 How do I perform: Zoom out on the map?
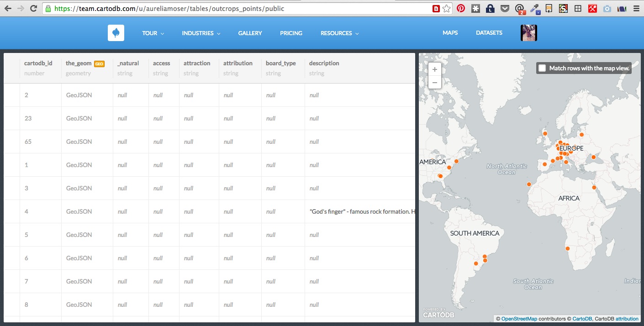[434, 83]
